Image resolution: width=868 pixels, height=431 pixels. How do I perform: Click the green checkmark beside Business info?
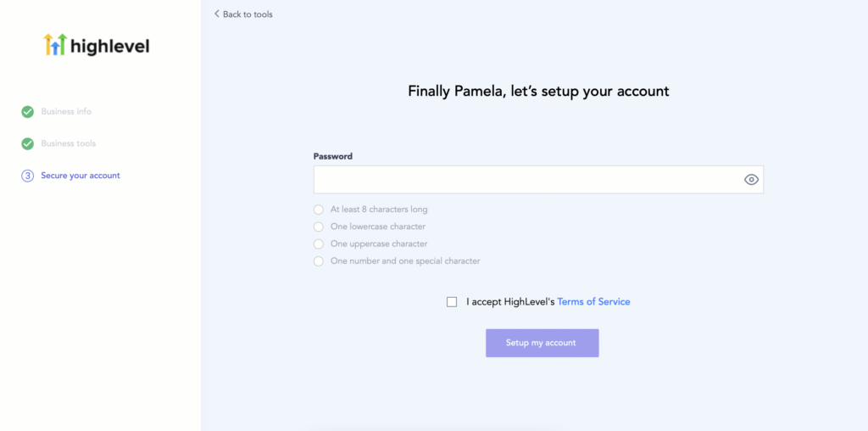pos(28,112)
